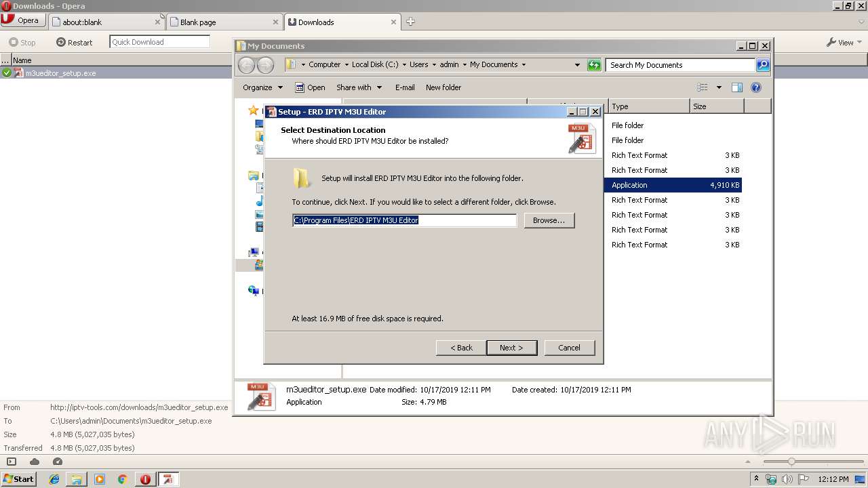Screen dimensions: 868x488
Task: Click the Quick Download input field
Action: tap(159, 42)
